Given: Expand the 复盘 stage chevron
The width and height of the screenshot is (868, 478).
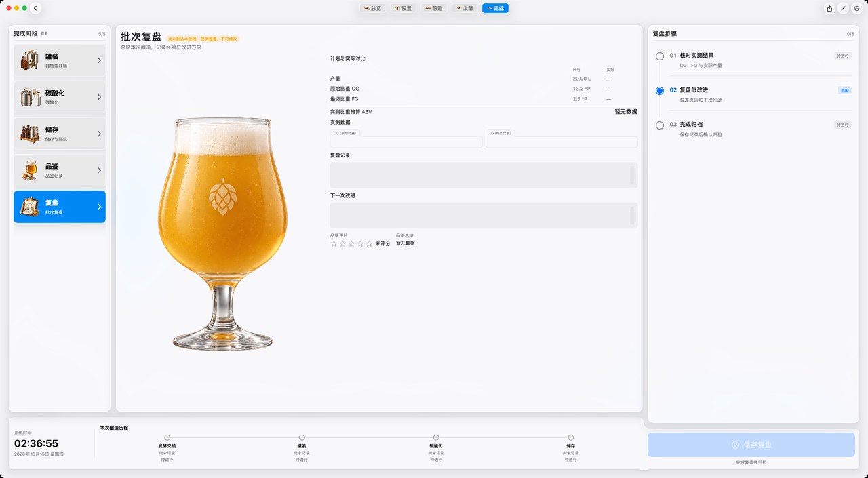Looking at the screenshot, I should point(99,207).
